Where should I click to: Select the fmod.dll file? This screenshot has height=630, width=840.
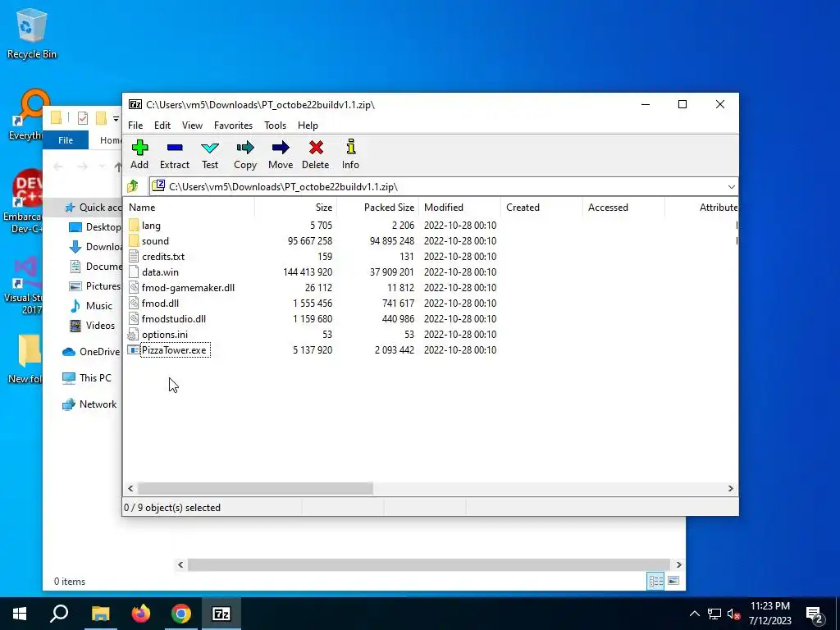coord(160,304)
